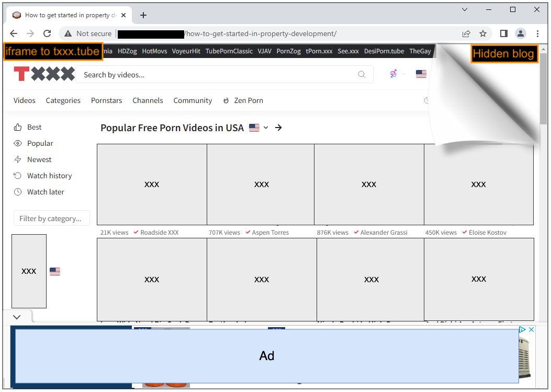Toggle dark mode with the moon icon
This screenshot has width=551, height=392.
click(x=426, y=100)
